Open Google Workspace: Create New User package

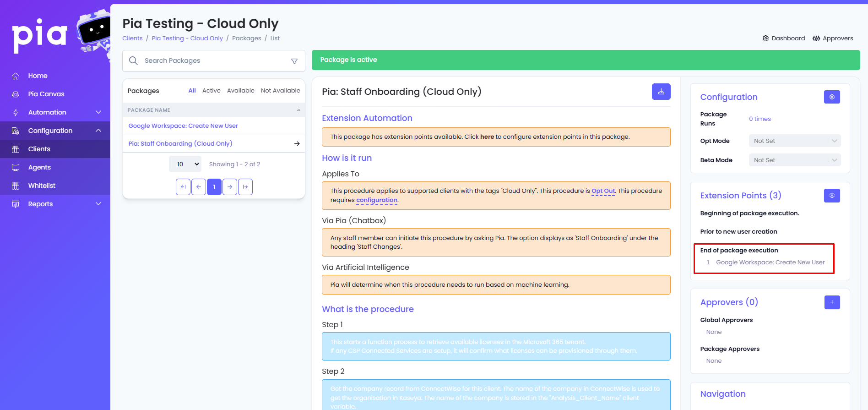pyautogui.click(x=183, y=126)
